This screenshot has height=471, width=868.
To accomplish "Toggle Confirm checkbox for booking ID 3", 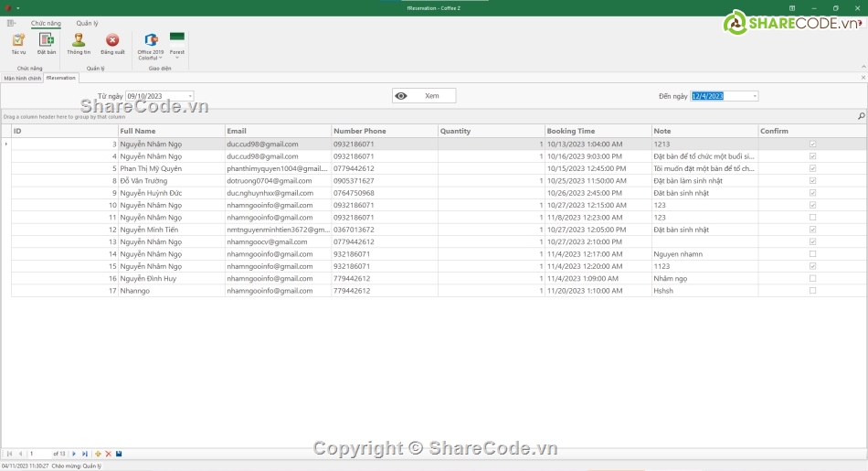I will 812,145.
